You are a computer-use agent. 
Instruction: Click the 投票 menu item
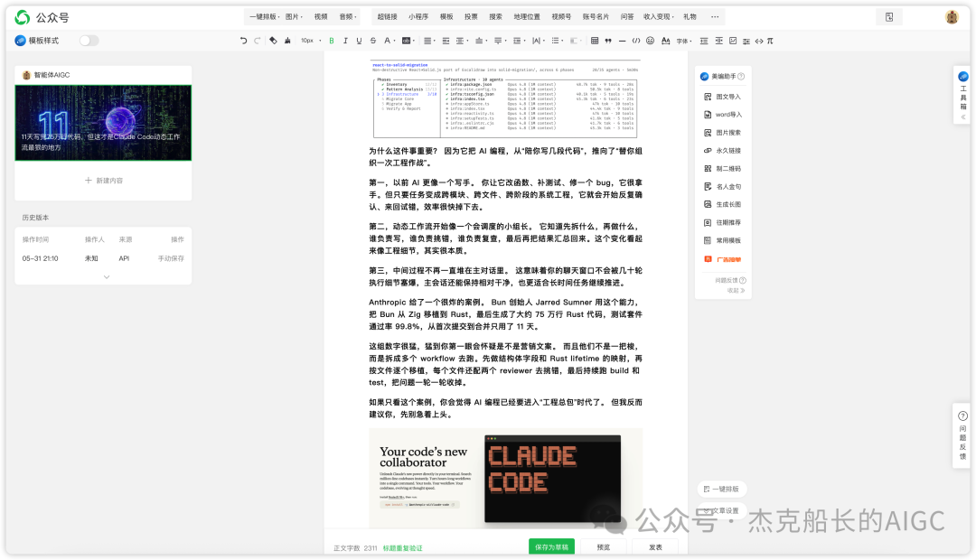coord(471,17)
